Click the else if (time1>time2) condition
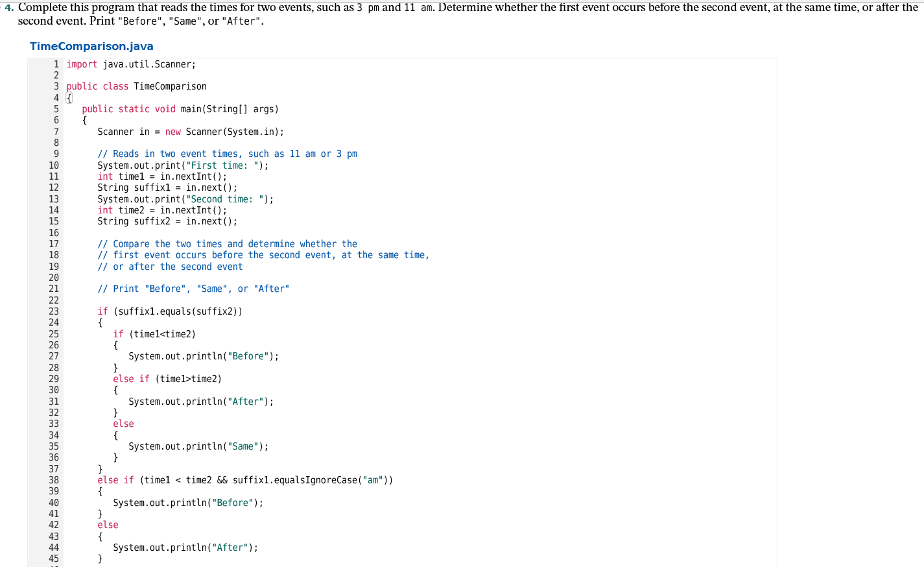Viewport: 924px width, 567px height. point(172,378)
